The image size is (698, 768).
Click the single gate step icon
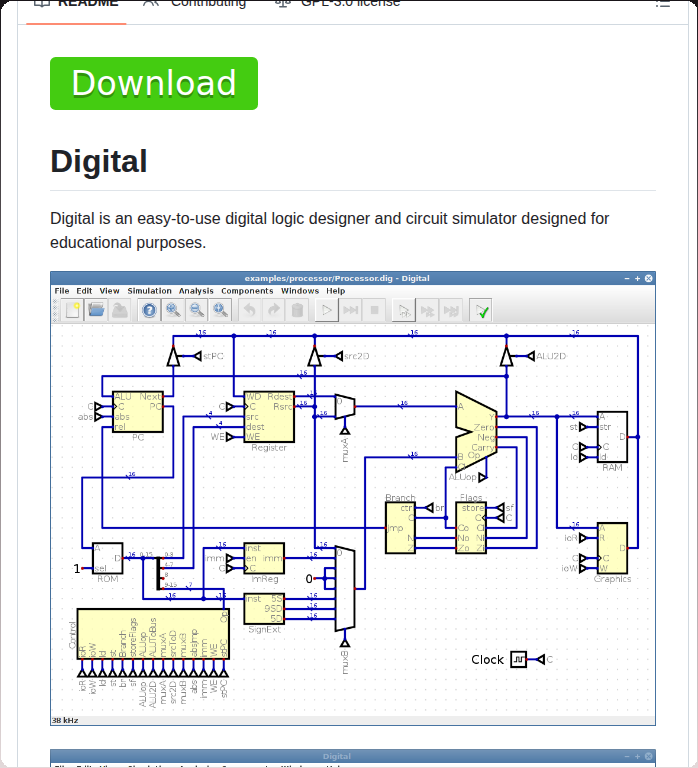click(404, 310)
